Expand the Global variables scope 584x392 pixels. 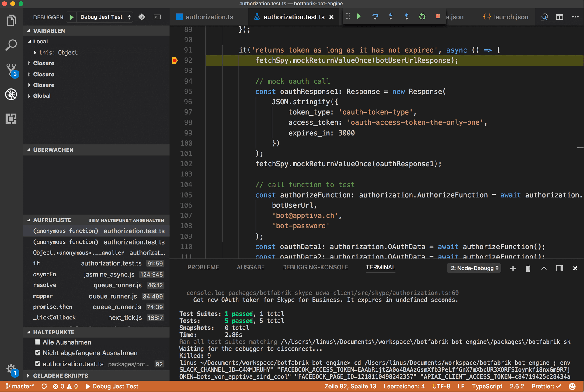pyautogui.click(x=42, y=96)
